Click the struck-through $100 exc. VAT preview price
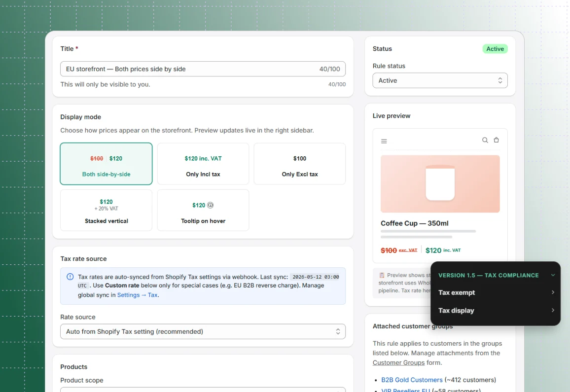This screenshot has width=570, height=392. pos(399,250)
